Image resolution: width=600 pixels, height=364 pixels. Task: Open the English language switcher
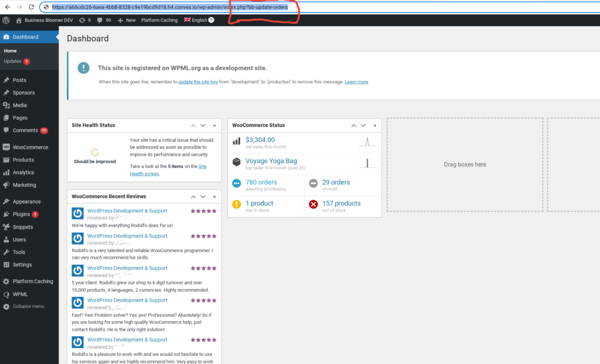(196, 20)
